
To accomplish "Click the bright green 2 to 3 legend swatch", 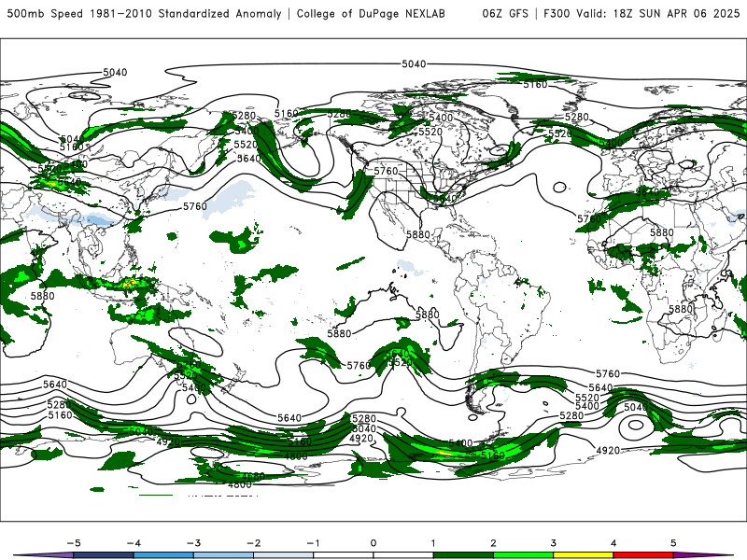I will [x=523, y=555].
